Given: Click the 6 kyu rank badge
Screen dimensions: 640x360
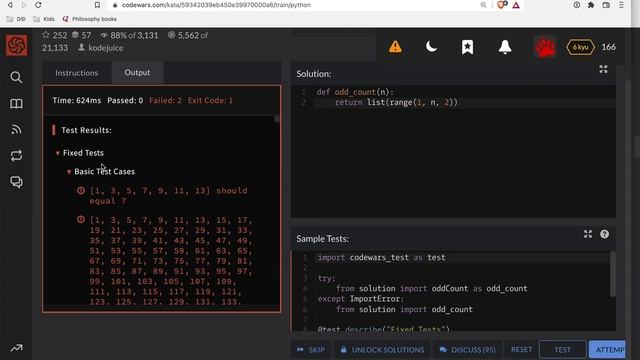Looking at the screenshot, I should 580,47.
